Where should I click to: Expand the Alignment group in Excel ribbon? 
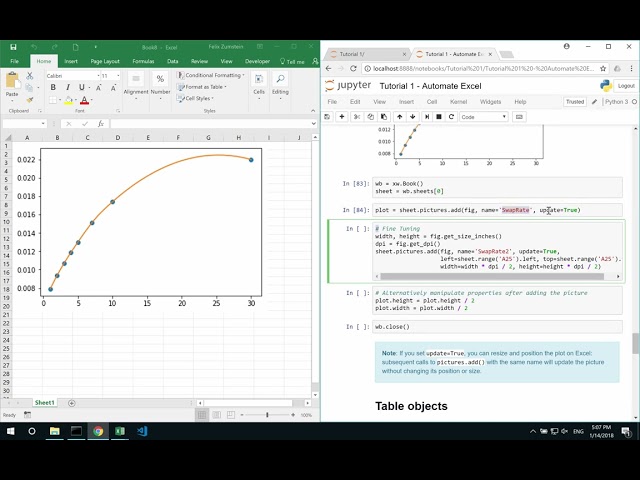(x=136, y=87)
